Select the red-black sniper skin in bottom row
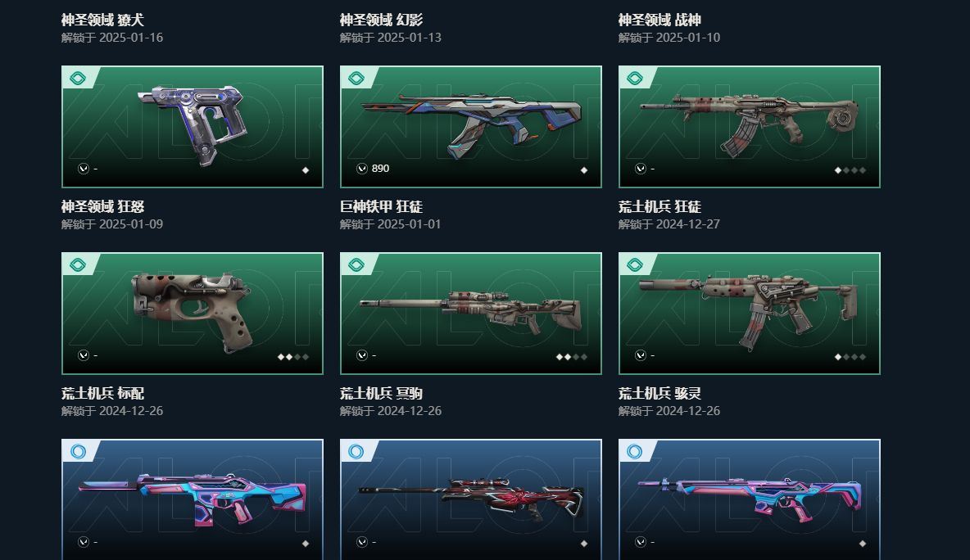 [471, 496]
